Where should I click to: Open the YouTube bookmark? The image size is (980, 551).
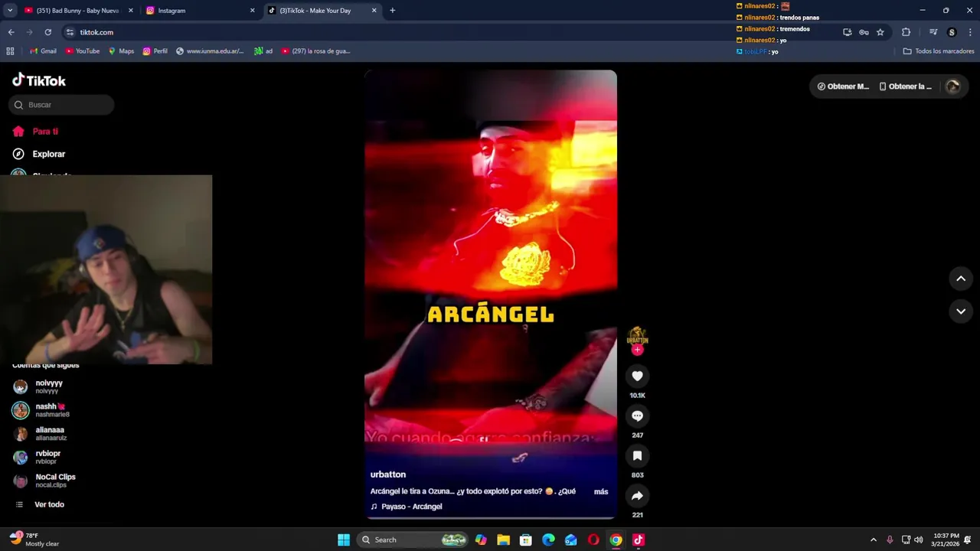pyautogui.click(x=83, y=51)
